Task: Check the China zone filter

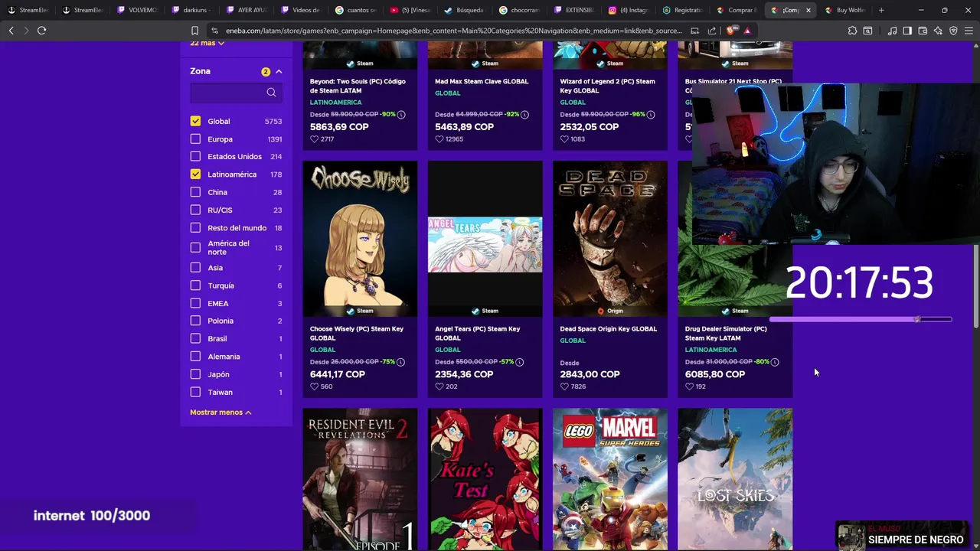Action: tap(195, 192)
